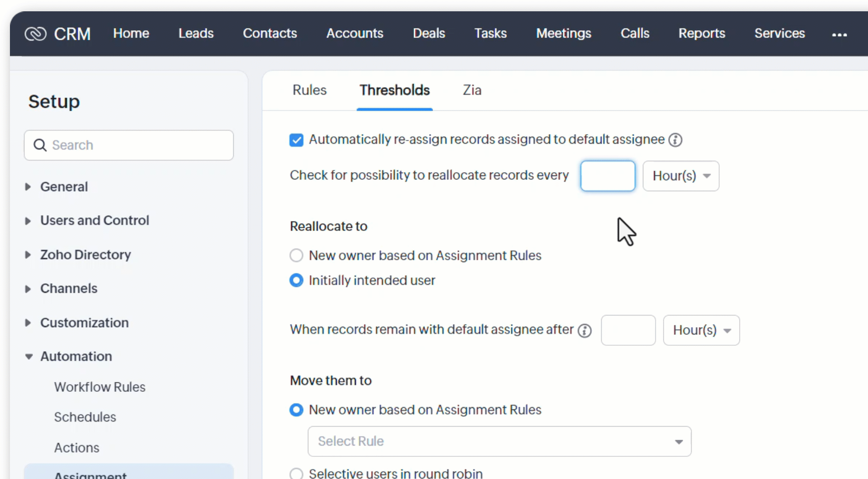This screenshot has height=479, width=868.
Task: Choose Selective users in round robin option
Action: 297,473
